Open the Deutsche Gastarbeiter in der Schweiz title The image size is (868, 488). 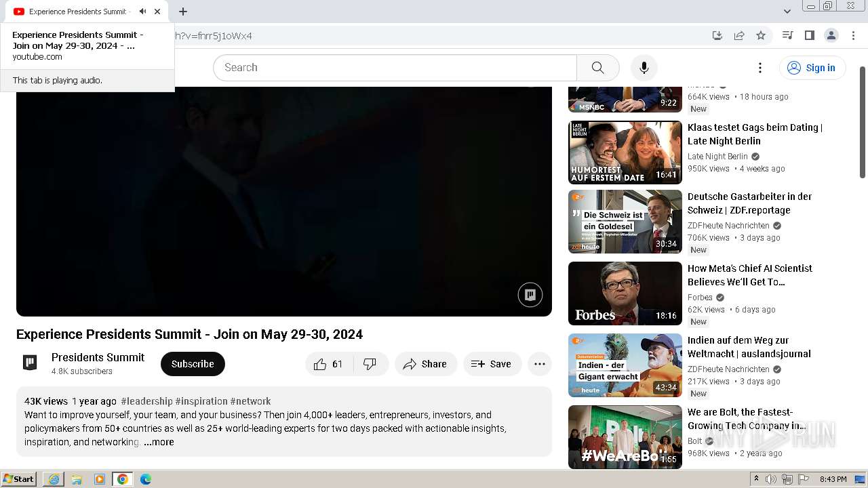pos(749,203)
